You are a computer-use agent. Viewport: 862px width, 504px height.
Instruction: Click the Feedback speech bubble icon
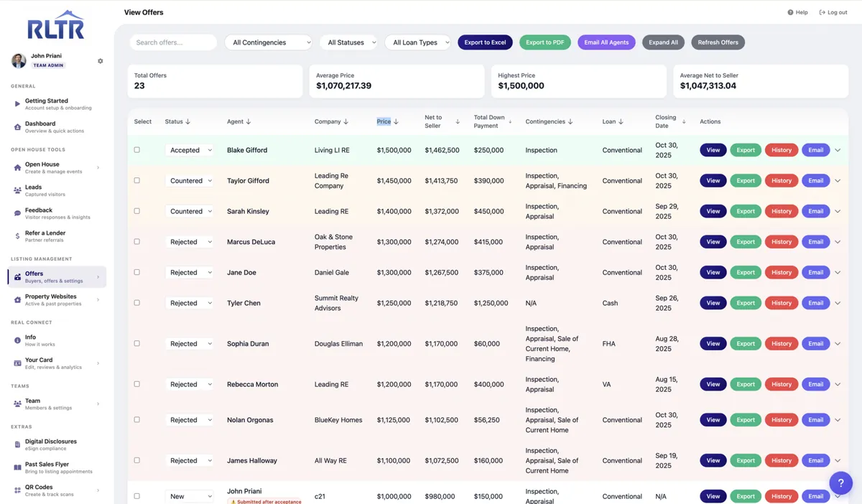tap(17, 213)
